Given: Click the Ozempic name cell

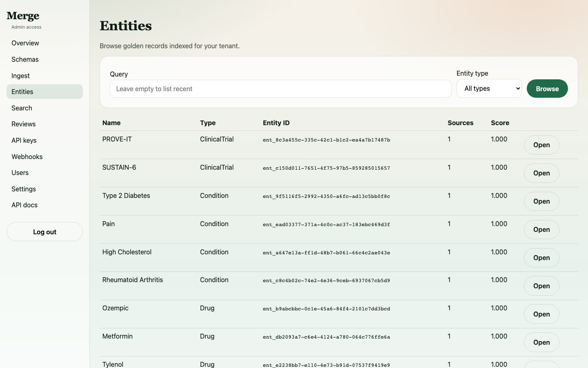Looking at the screenshot, I should [x=116, y=308].
